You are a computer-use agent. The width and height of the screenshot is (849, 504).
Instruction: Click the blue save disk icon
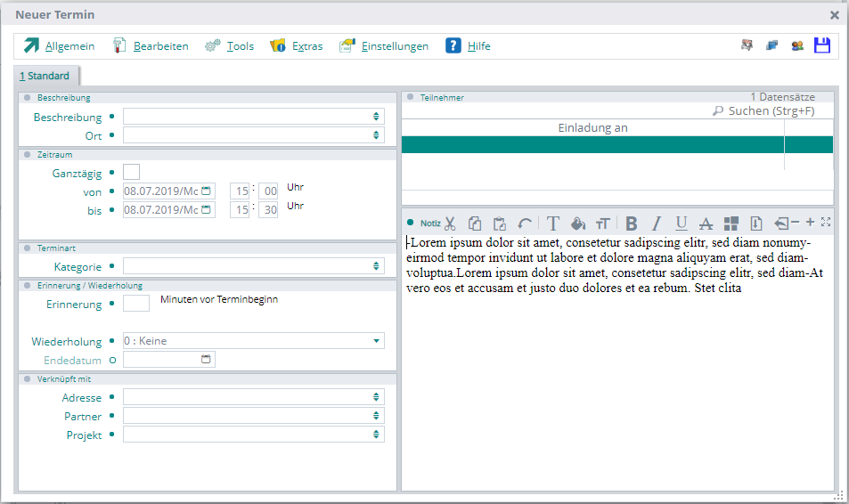coord(821,45)
